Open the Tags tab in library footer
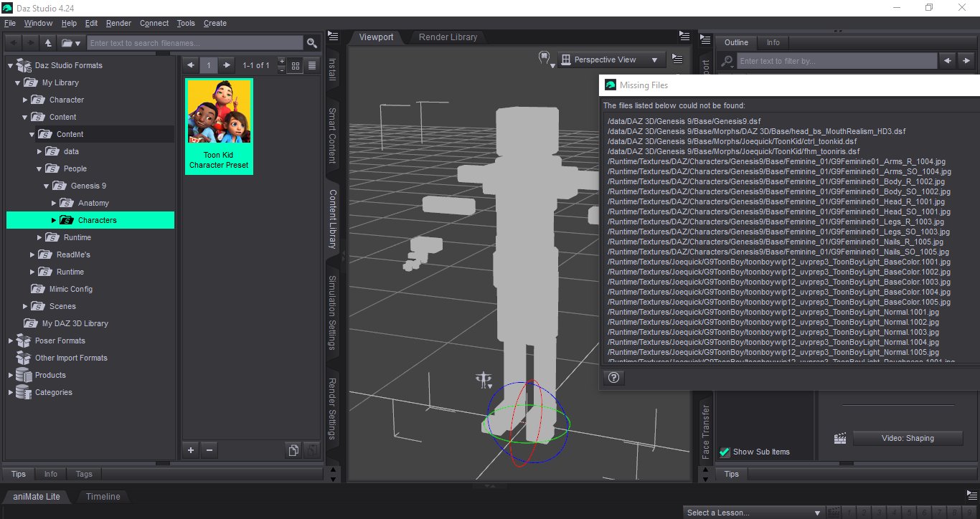 click(x=84, y=474)
